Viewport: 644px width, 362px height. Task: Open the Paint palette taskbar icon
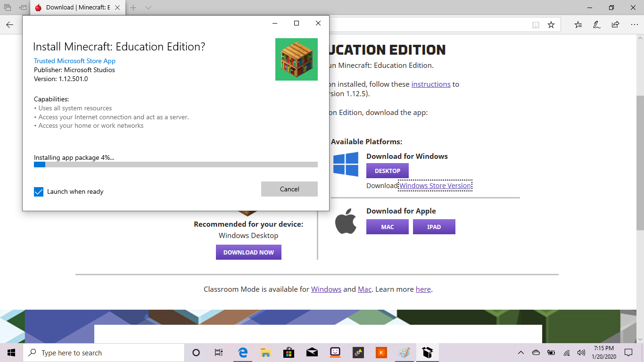pos(404,353)
